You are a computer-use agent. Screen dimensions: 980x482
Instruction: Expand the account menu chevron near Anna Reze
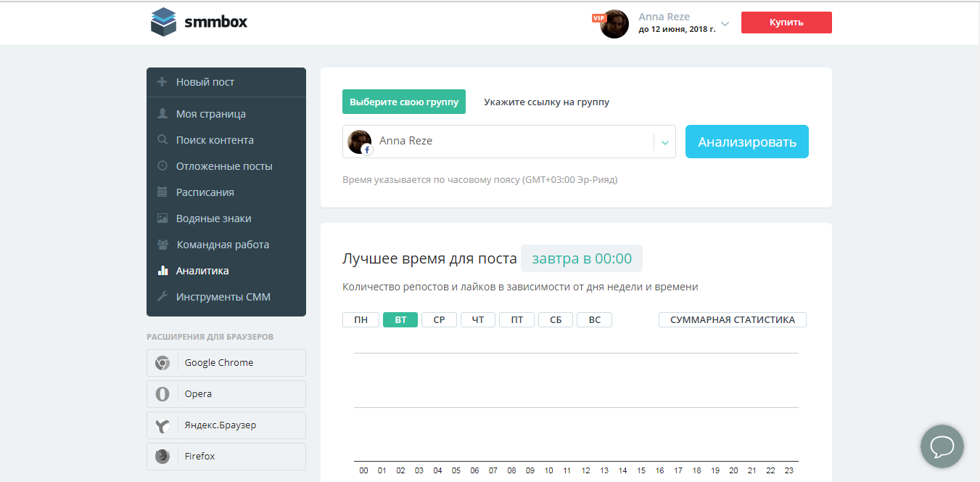(723, 23)
